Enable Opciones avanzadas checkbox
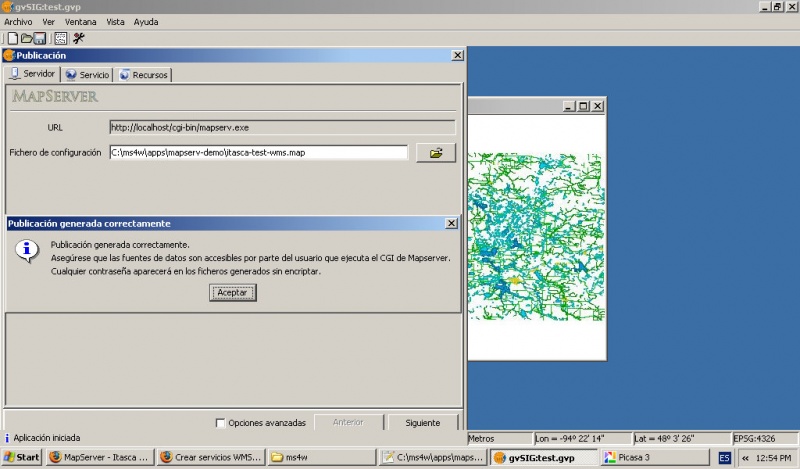 (x=221, y=423)
